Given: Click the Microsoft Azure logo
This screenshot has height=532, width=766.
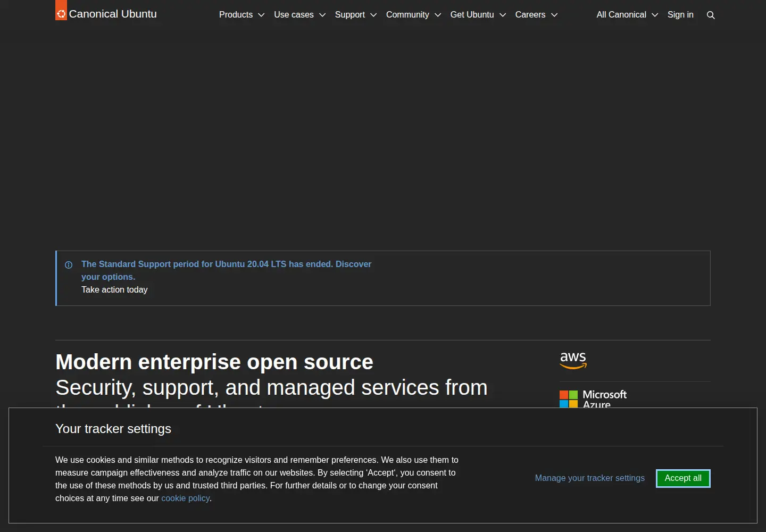Looking at the screenshot, I should point(593,399).
